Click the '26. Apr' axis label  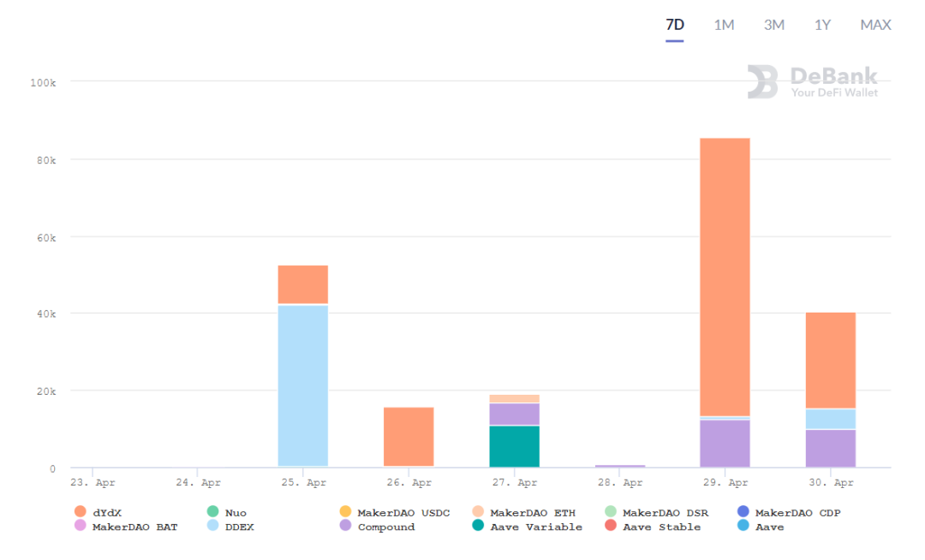click(x=409, y=482)
